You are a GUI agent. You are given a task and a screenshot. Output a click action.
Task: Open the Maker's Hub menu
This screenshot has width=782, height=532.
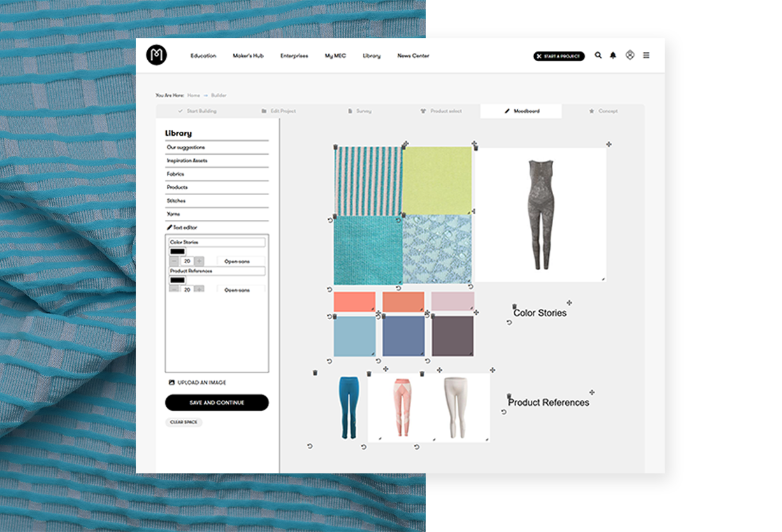point(248,56)
